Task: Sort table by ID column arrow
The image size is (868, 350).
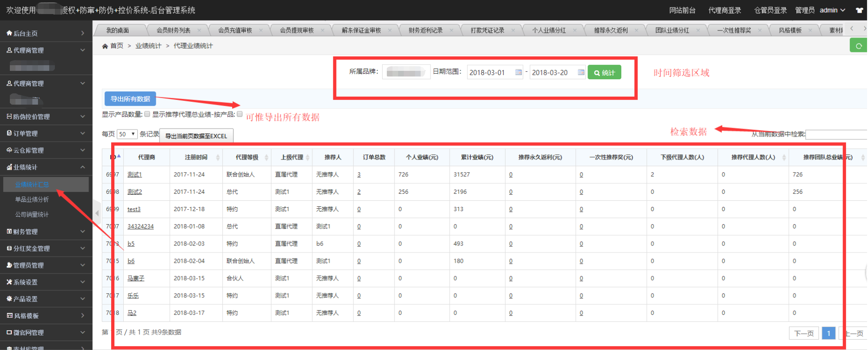Action: click(x=119, y=156)
